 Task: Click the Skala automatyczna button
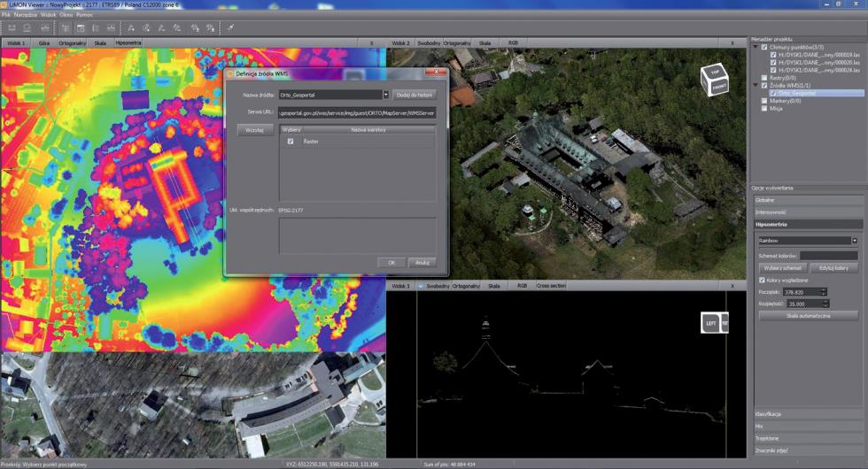(x=808, y=316)
